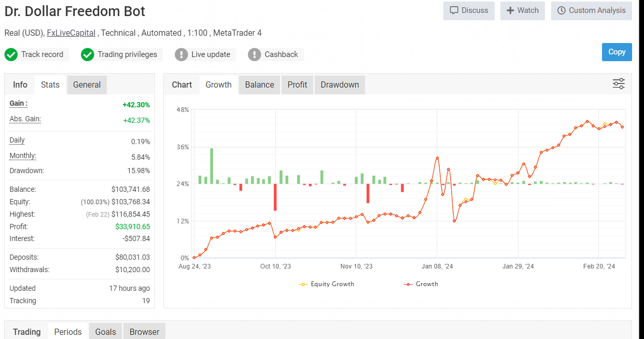Image resolution: width=644 pixels, height=339 pixels.
Task: Click the blue Copy button
Action: (x=617, y=52)
